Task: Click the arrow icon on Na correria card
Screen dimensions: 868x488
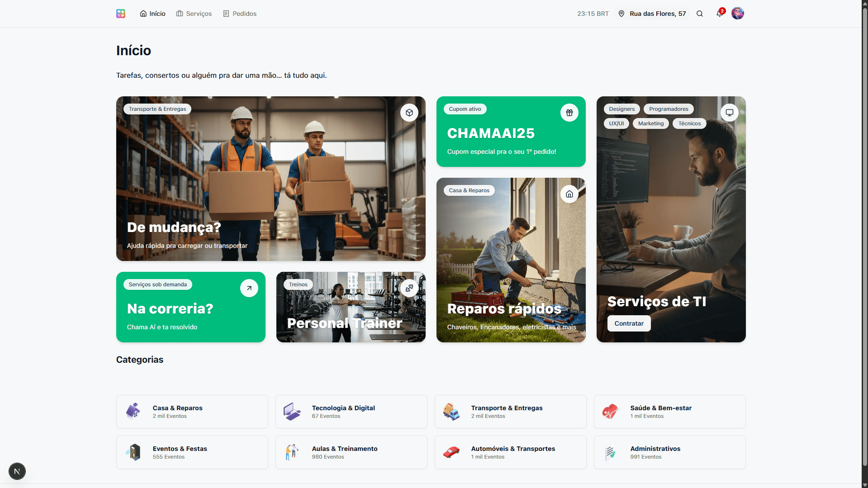Action: click(249, 288)
